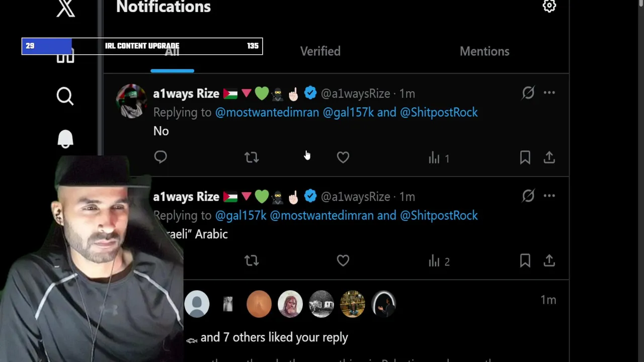Open the search magnifier in sidebar
This screenshot has height=362, width=644.
(x=65, y=96)
